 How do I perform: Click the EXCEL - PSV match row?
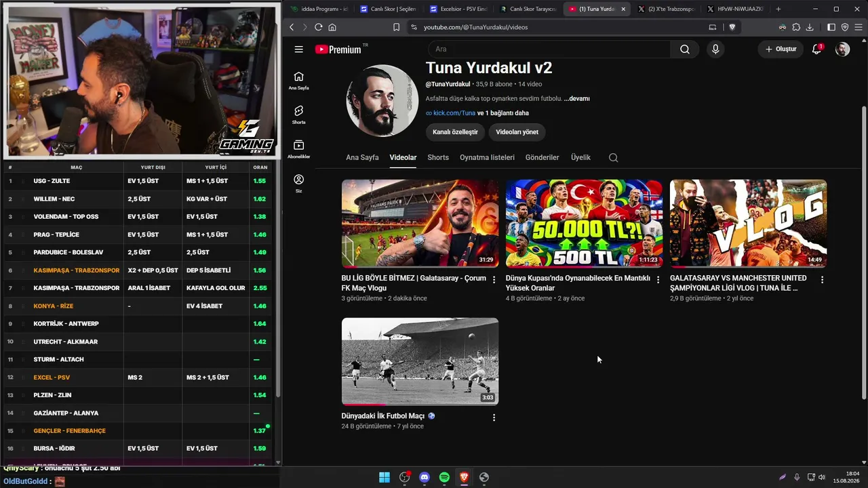(x=138, y=377)
